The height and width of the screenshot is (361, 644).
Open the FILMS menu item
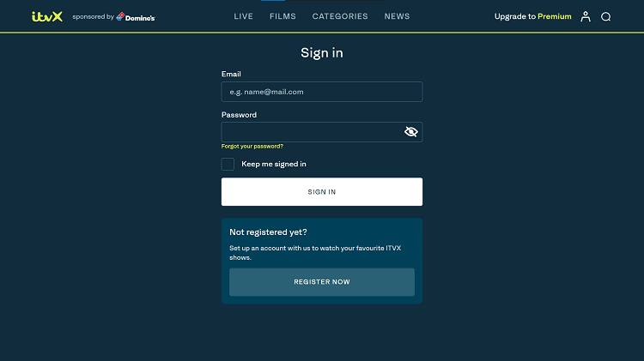(283, 16)
